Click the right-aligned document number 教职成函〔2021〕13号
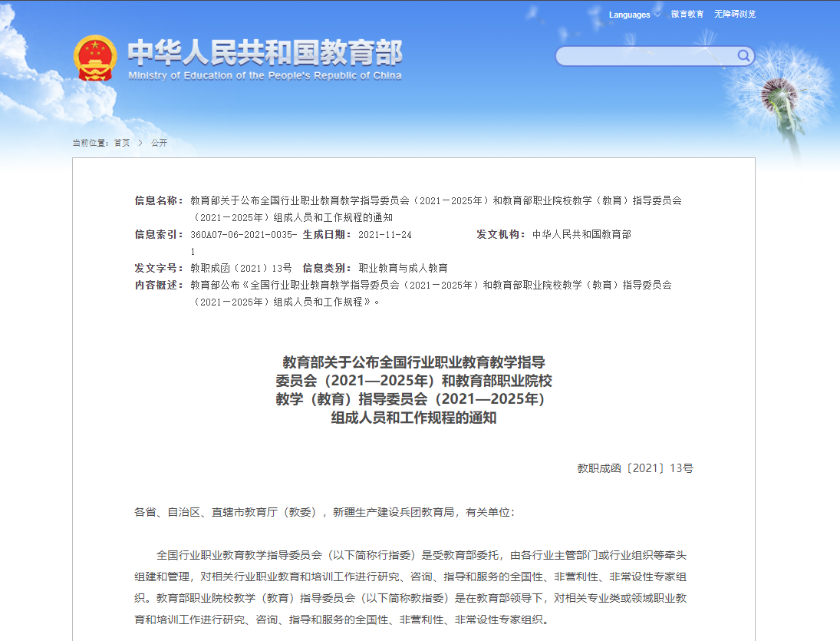Image resolution: width=840 pixels, height=641 pixels. (634, 468)
